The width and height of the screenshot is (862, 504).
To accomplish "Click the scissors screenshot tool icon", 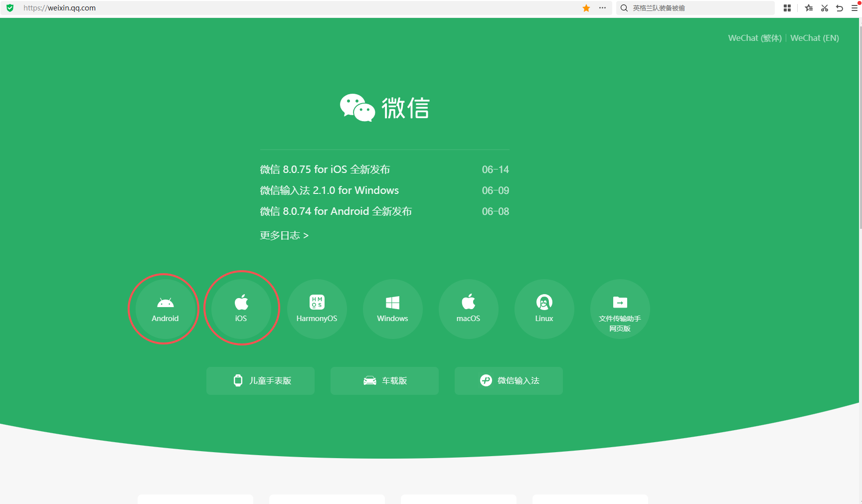I will [x=825, y=8].
